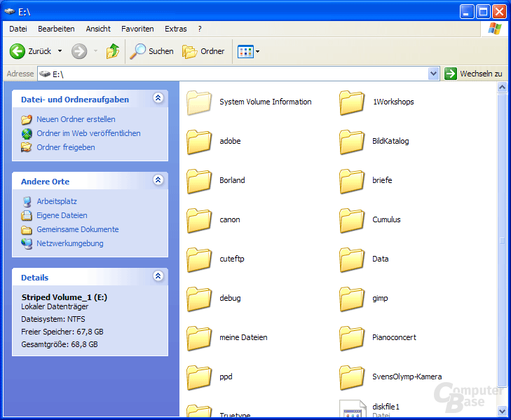
Task: Click the folder-up one level icon
Action: (x=112, y=51)
